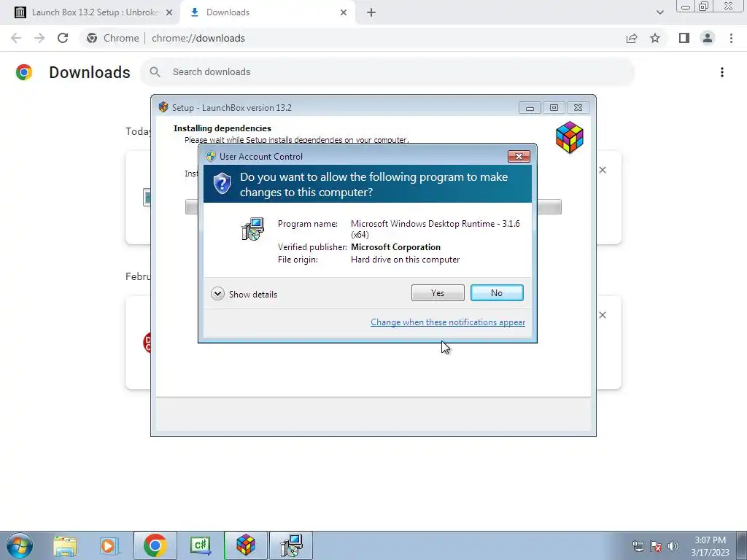Open the tab search dropdown arrow
The image size is (747, 560).
tap(659, 12)
